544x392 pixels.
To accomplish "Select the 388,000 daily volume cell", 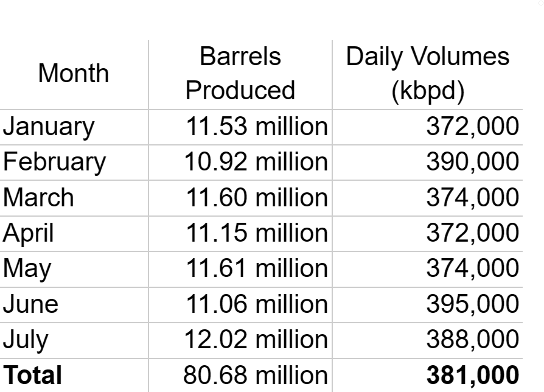I will click(427, 341).
